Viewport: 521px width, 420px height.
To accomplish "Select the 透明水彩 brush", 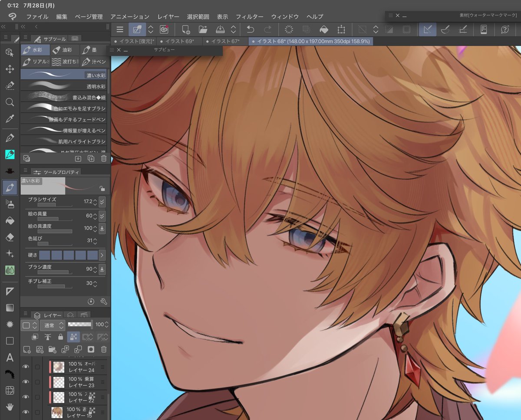I will pos(63,86).
